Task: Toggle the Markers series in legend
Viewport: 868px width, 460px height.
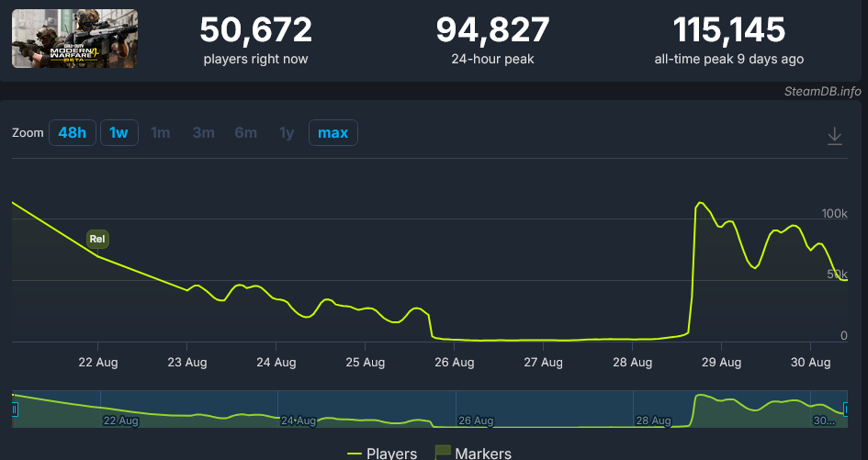Action: [474, 454]
